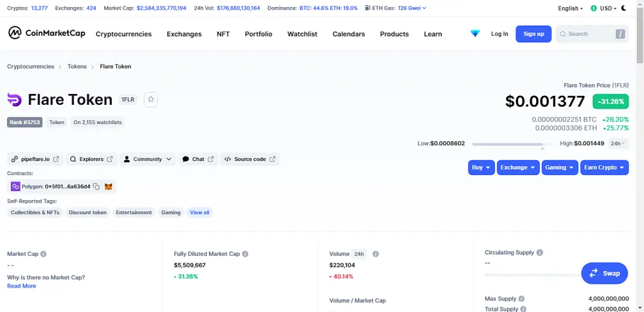Click the Discount token tag
The image size is (644, 312).
(x=88, y=212)
